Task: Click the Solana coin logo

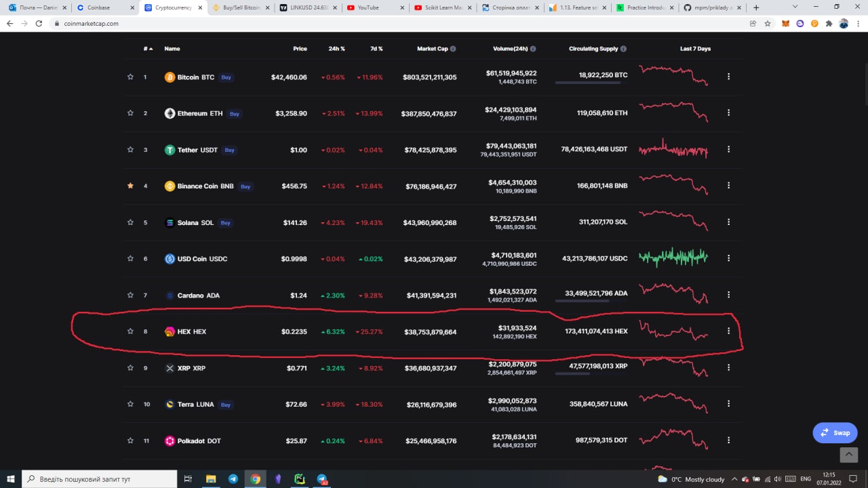Action: [170, 222]
